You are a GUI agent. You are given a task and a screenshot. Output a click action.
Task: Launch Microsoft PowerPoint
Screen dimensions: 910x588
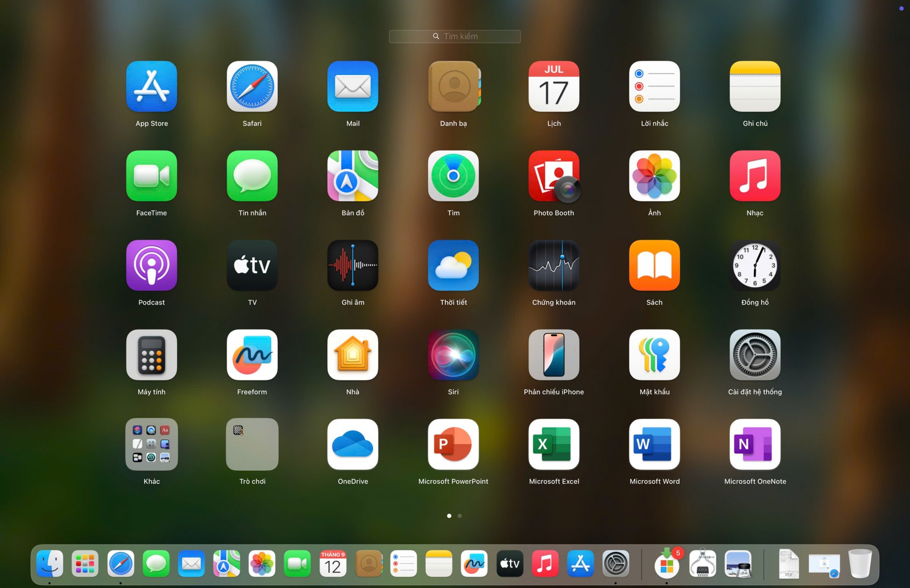tap(453, 444)
